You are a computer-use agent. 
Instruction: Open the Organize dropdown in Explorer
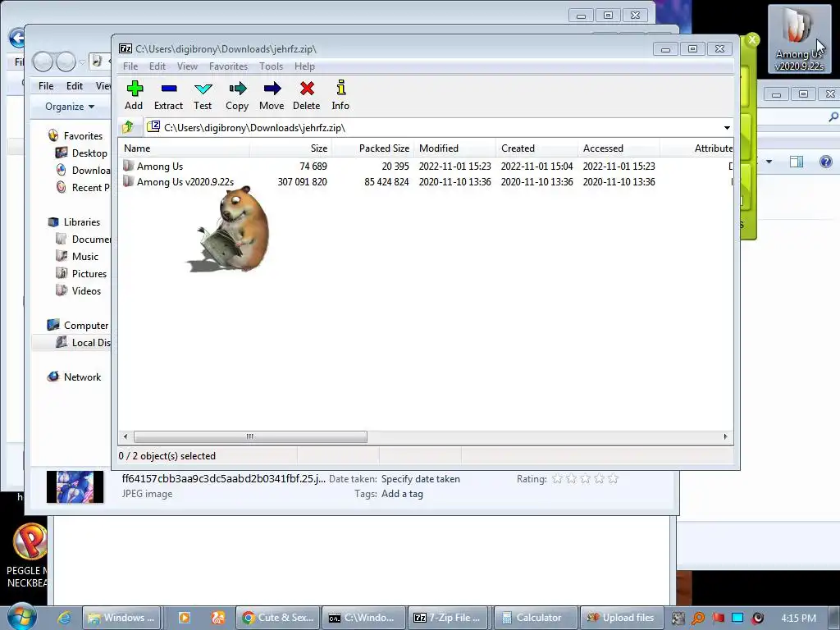[x=70, y=106]
